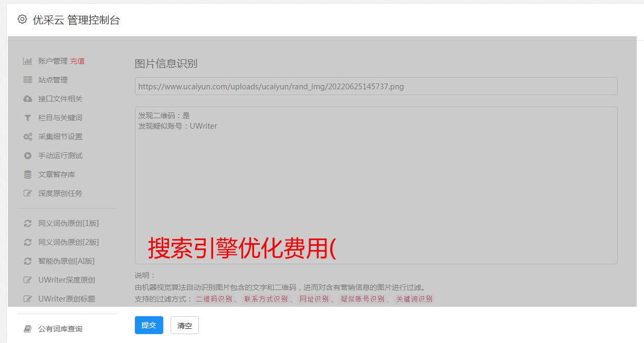
Task: Click the refresh icon for 同义词伪原创[1版]
Action: pos(28,223)
